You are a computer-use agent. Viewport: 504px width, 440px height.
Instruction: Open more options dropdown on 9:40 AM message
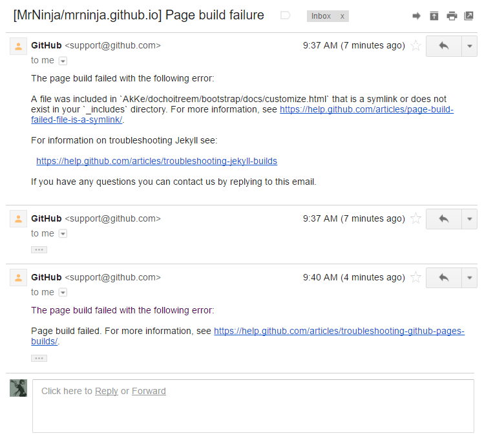pos(469,278)
